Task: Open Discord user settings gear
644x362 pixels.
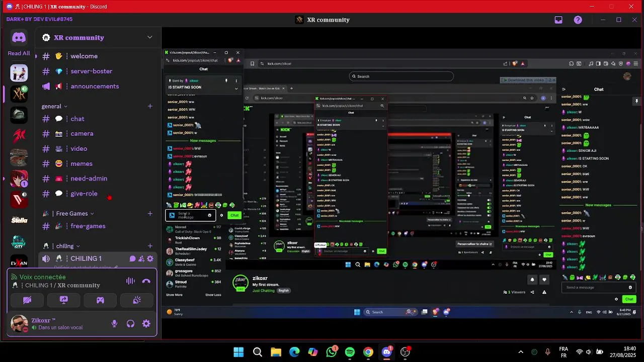Action: tap(146, 324)
